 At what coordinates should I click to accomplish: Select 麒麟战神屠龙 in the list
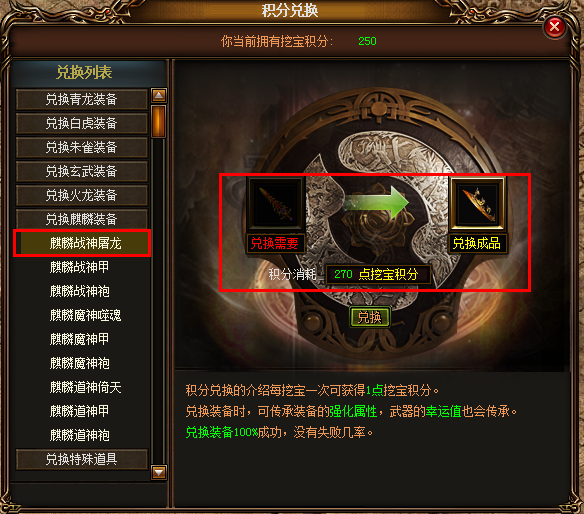coord(82,243)
